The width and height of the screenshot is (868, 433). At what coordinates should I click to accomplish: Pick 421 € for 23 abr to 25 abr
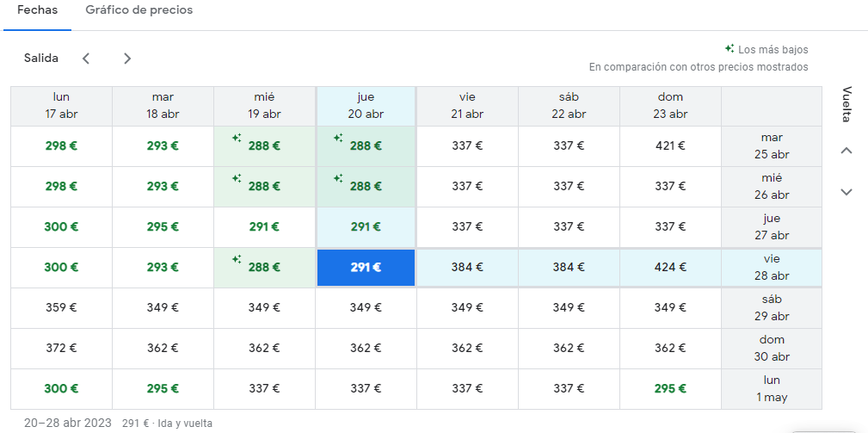(670, 146)
